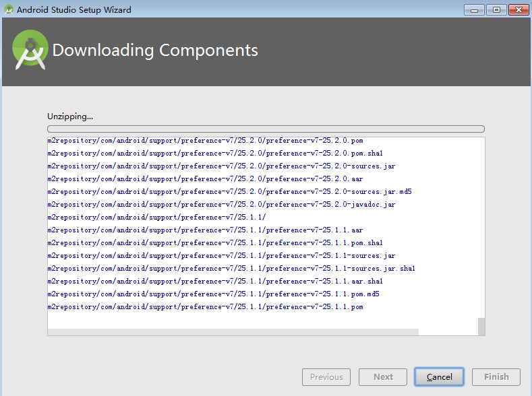Viewport: 532px width, 396px height.
Task: Select log line "preference-v7-25.1.1-sources.jar"
Action: (x=221, y=256)
